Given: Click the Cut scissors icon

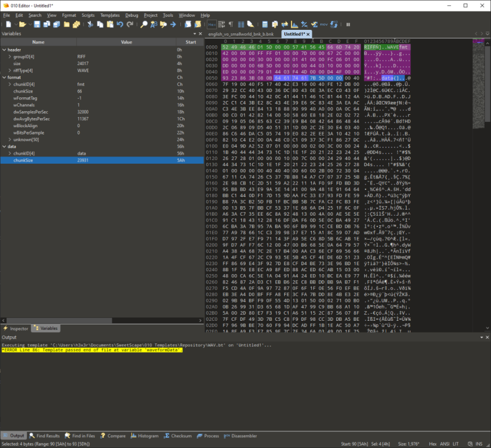Looking at the screenshot, I should (x=90, y=24).
